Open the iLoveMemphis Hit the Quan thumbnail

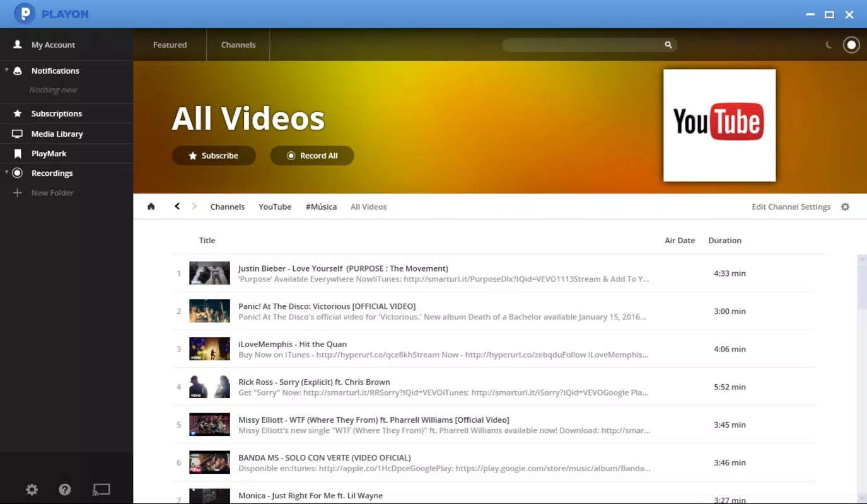pos(210,349)
